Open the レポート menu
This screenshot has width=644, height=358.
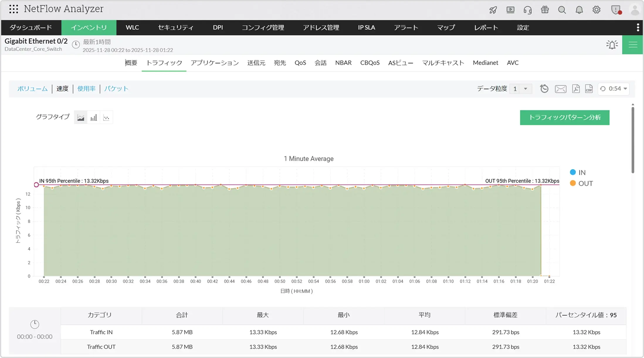pyautogui.click(x=486, y=28)
